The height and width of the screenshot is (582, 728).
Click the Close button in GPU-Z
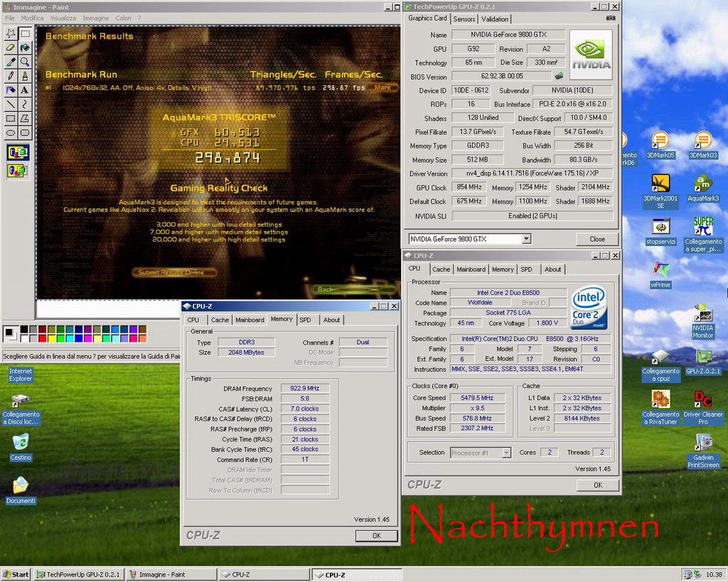(597, 239)
